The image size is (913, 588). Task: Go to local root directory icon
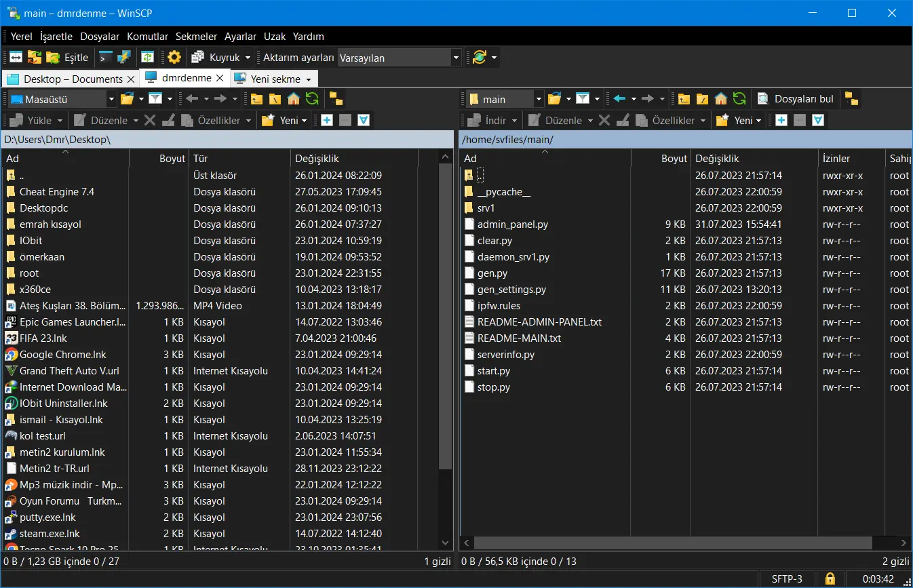(x=275, y=99)
